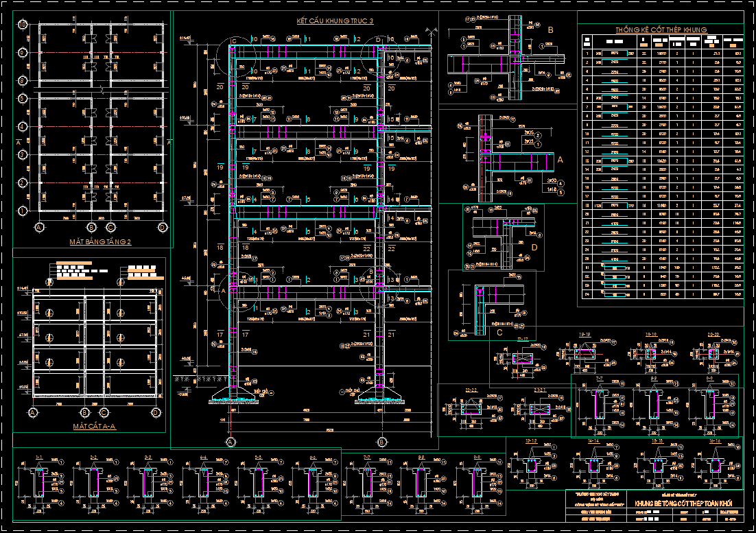Select the 18-18 column cross-section label
Viewport: 756px width, 533px height.
point(584,334)
